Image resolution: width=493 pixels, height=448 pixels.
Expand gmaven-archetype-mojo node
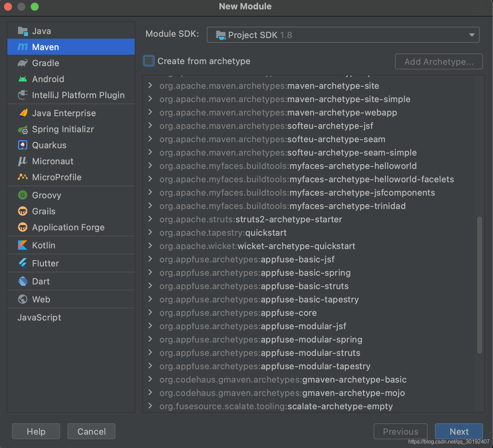tap(150, 393)
